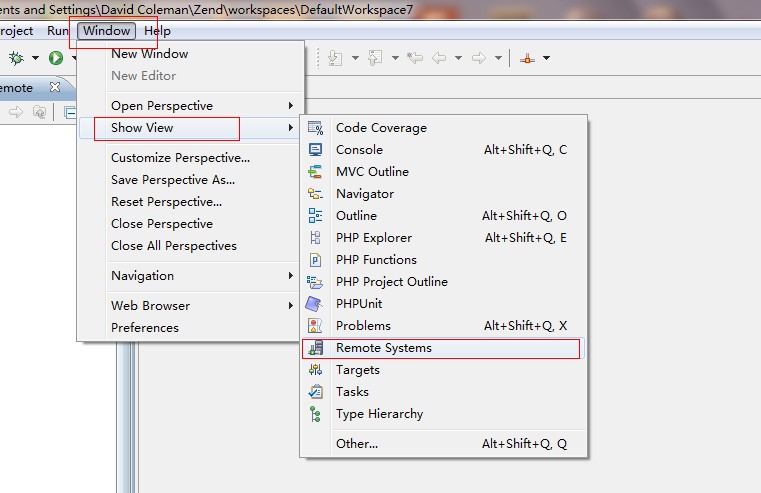This screenshot has width=761, height=493.
Task: Select Close Perspective option
Action: point(189,224)
